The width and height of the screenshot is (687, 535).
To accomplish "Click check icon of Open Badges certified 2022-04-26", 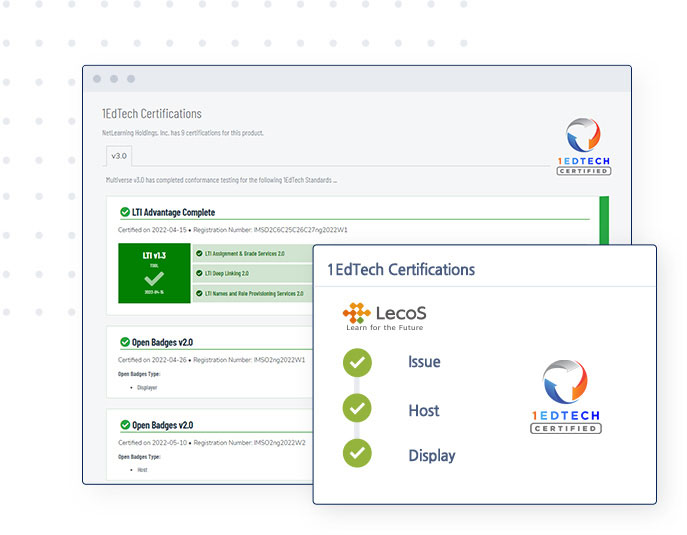I will [x=125, y=342].
